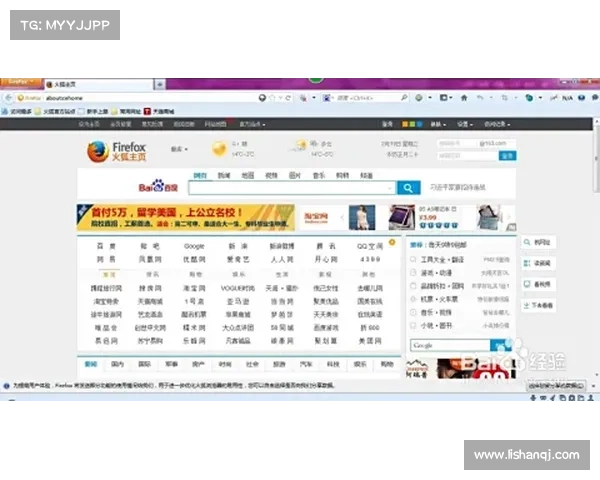Click the Firefox 火狐主页 logo
Viewport: 600px width, 480px height.
pyautogui.click(x=116, y=151)
